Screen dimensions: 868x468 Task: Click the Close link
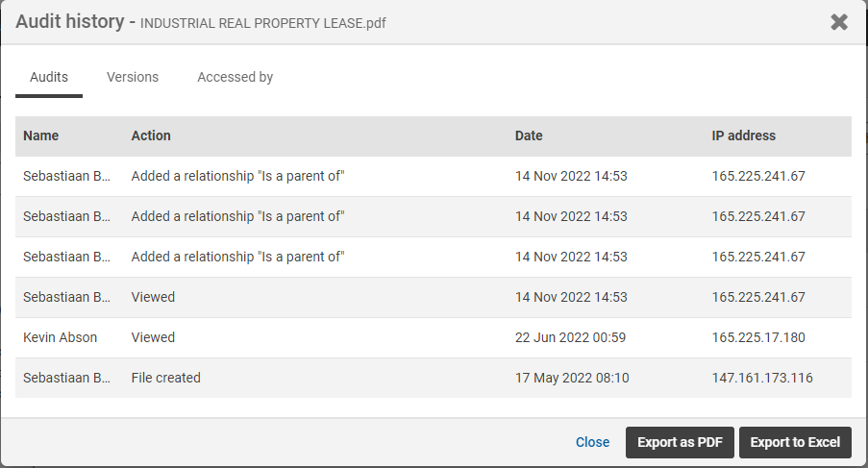point(592,442)
